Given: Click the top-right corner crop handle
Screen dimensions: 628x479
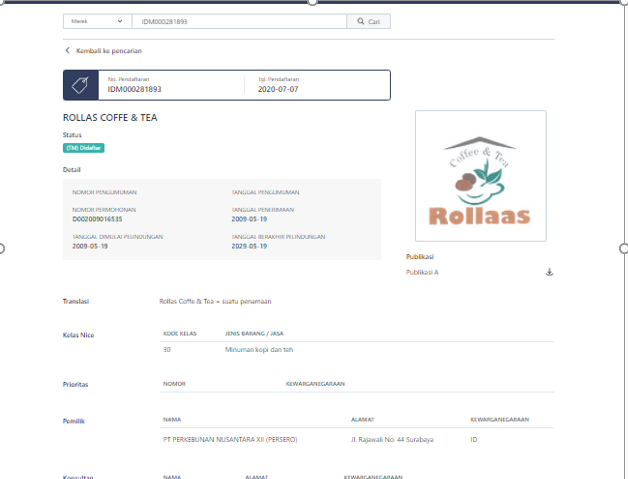Looking at the screenshot, I should pyautogui.click(x=623, y=3).
